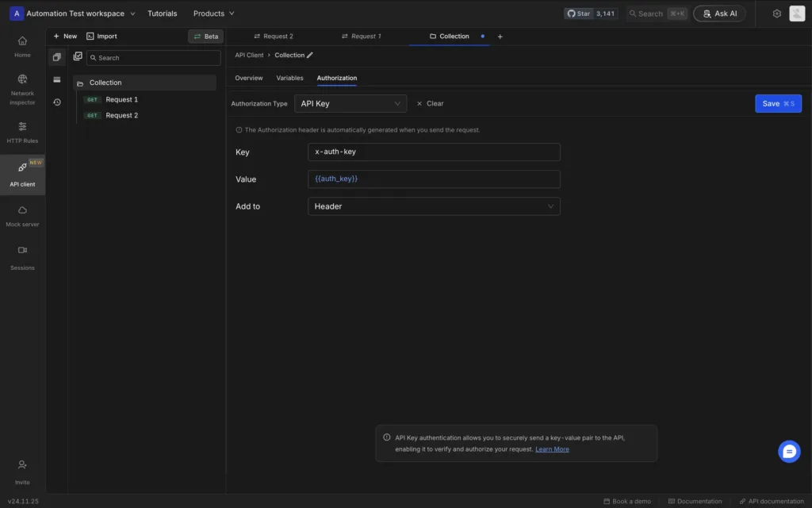The width and height of the screenshot is (812, 508).
Task: Click the workspace avatar letter A
Action: [17, 13]
